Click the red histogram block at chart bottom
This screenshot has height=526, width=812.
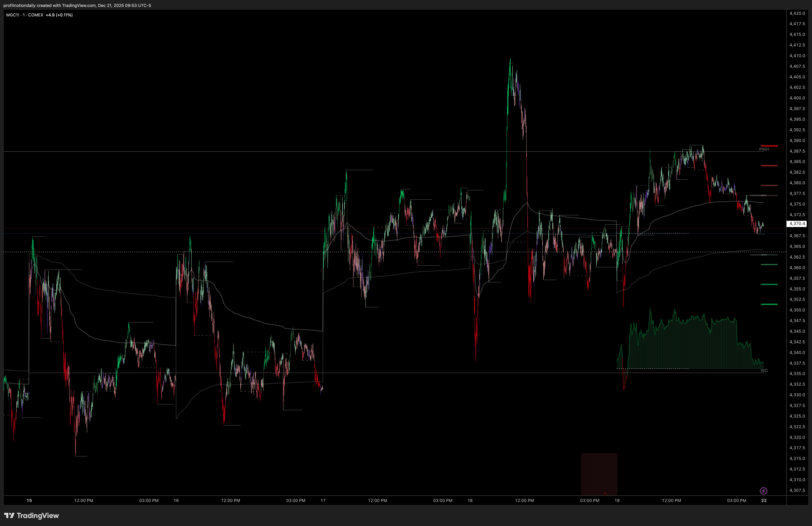click(x=599, y=474)
